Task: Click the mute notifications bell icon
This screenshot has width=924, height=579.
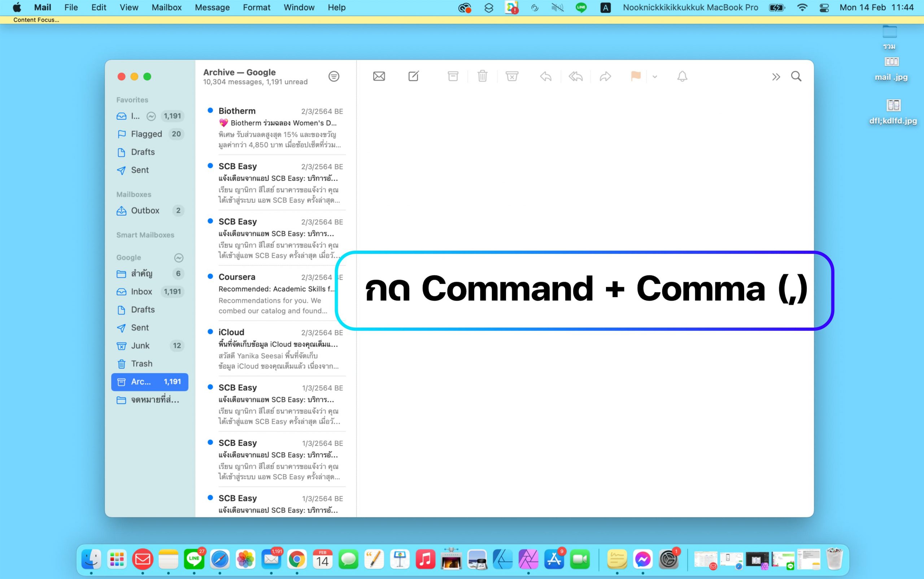Action: coord(682,76)
